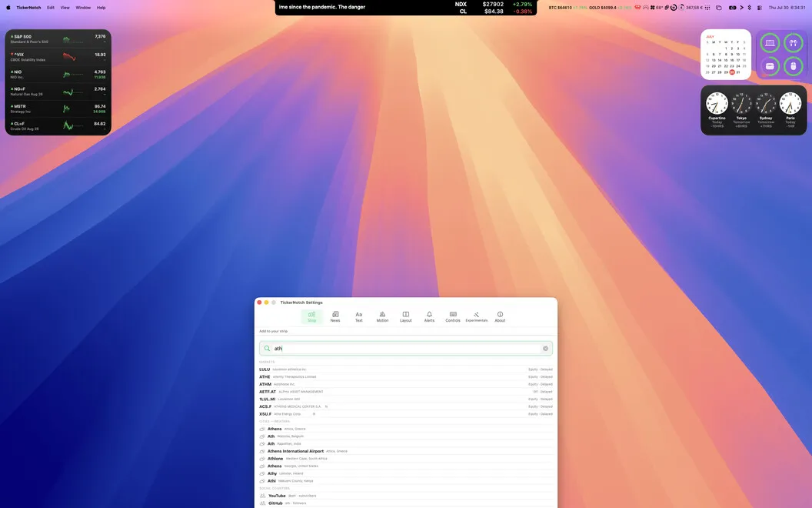Select the 1LUL.MI result row

406,399
